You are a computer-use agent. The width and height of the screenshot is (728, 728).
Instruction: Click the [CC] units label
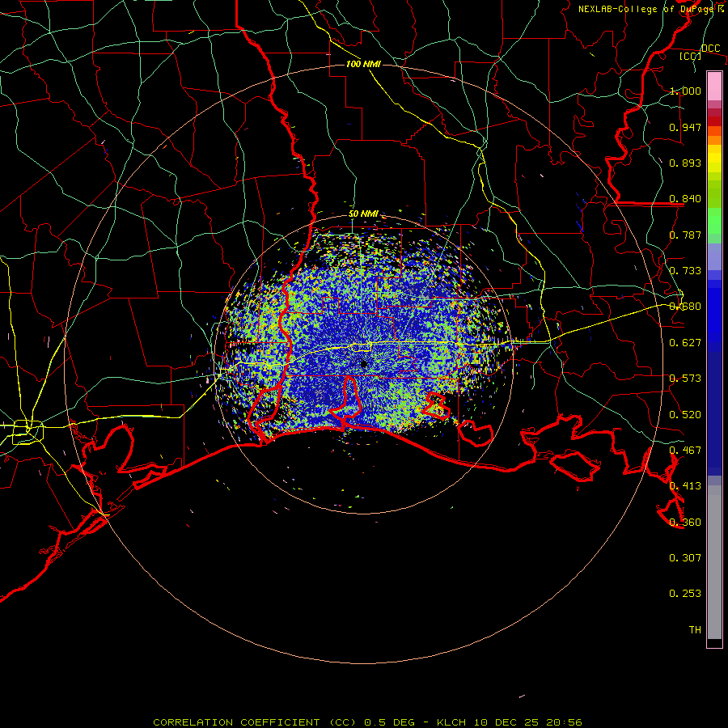point(690,56)
